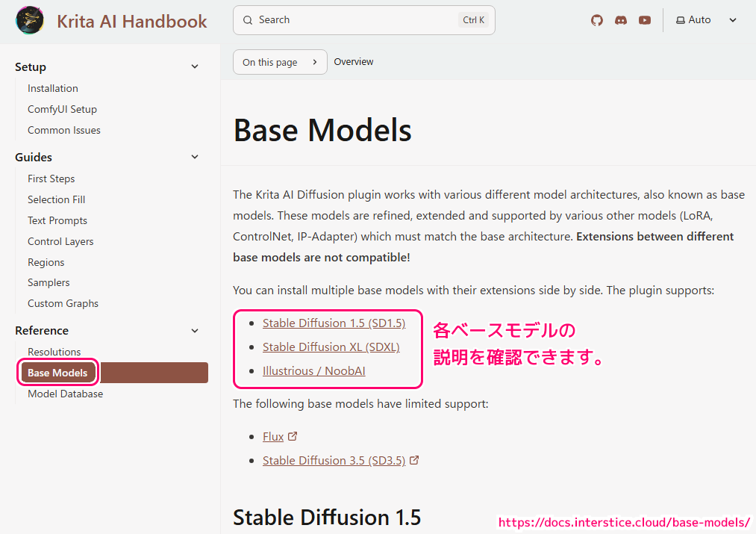The height and width of the screenshot is (534, 756).
Task: Click the Guides section title
Action: [34, 157]
